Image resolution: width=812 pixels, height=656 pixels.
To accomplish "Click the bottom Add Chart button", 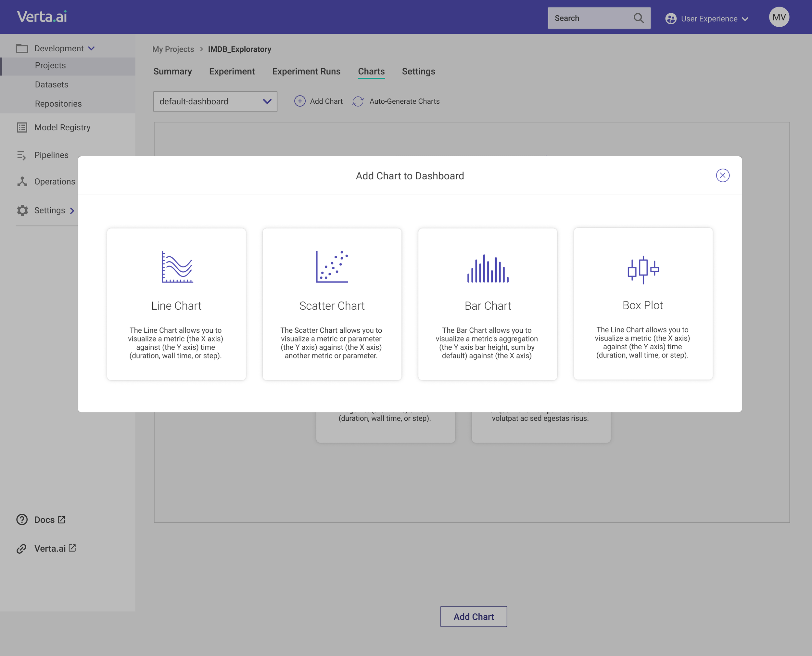I will pos(474,617).
